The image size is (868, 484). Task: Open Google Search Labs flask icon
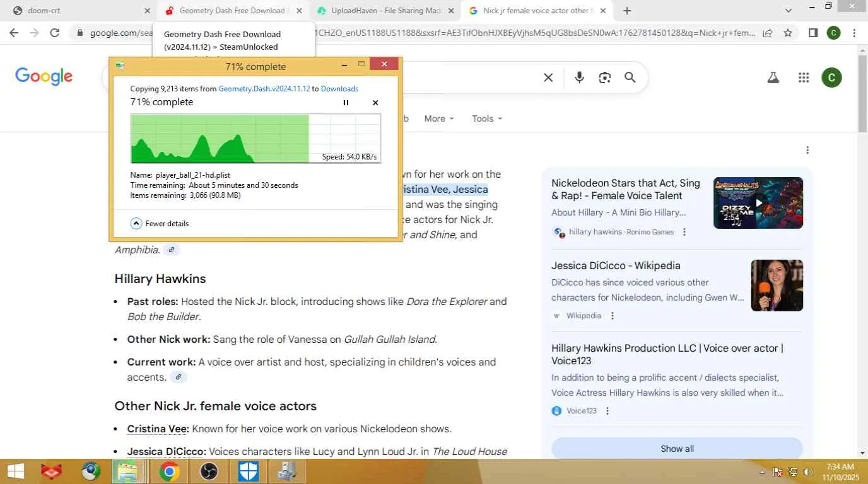[x=773, y=78]
